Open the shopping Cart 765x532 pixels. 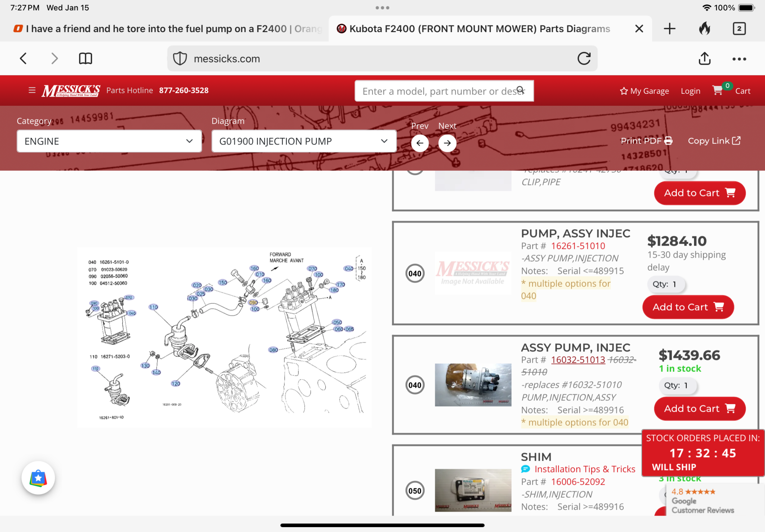(x=731, y=90)
